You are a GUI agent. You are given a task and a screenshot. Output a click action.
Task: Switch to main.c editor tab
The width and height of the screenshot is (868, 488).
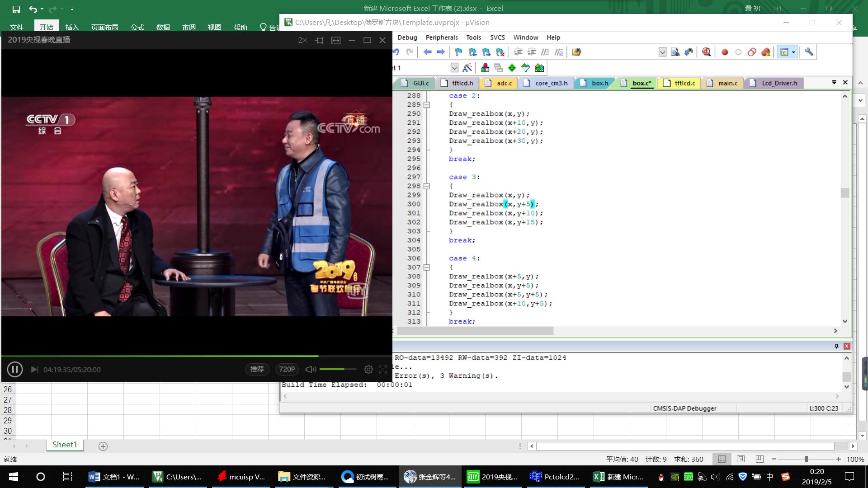[727, 83]
